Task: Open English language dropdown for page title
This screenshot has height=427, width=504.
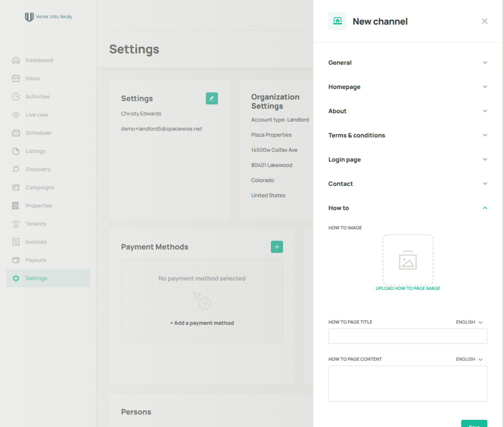Action: (x=469, y=322)
